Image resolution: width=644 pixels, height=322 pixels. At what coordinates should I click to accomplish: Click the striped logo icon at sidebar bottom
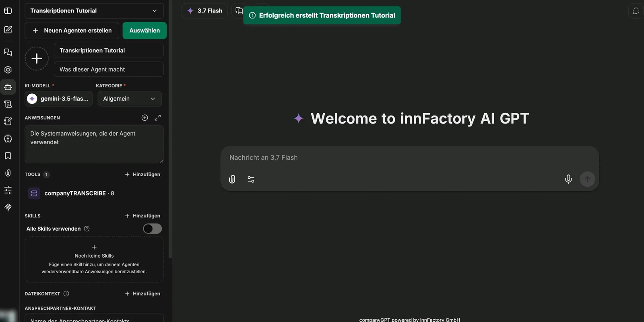(8, 207)
